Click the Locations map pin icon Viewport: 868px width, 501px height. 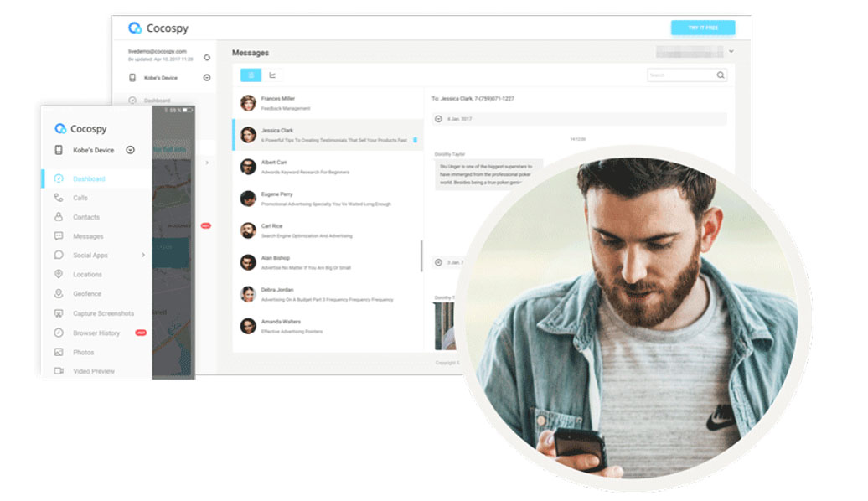tap(59, 274)
